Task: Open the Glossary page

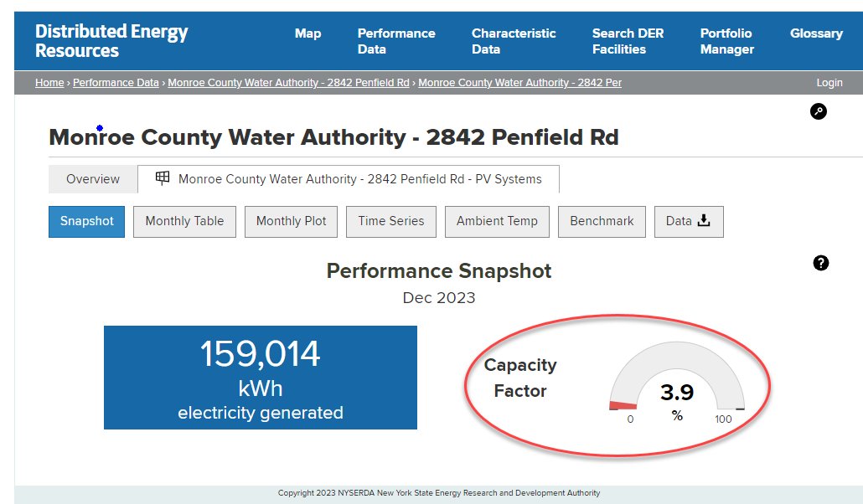Action: (816, 33)
